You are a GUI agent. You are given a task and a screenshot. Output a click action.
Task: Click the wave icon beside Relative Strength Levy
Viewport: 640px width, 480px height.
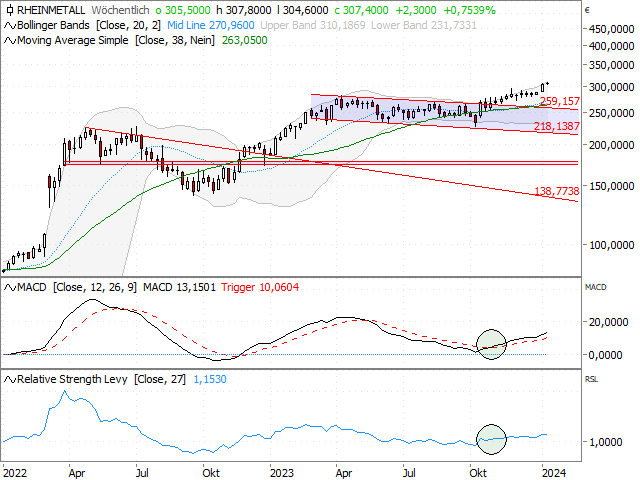tap(10, 380)
